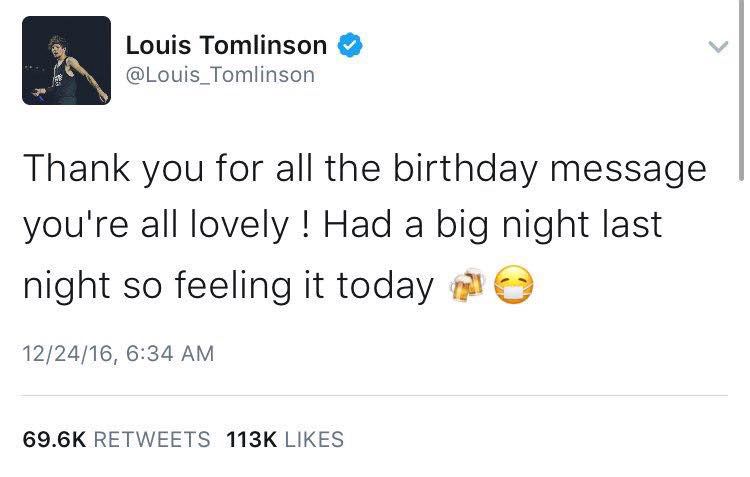This screenshot has height=477, width=750.
Task: Click the phrase feeling it today
Action: click(304, 286)
